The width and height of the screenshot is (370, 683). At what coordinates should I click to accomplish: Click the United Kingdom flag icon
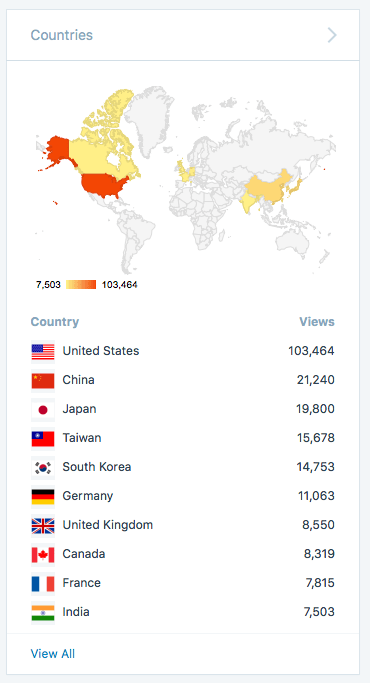click(x=43, y=525)
